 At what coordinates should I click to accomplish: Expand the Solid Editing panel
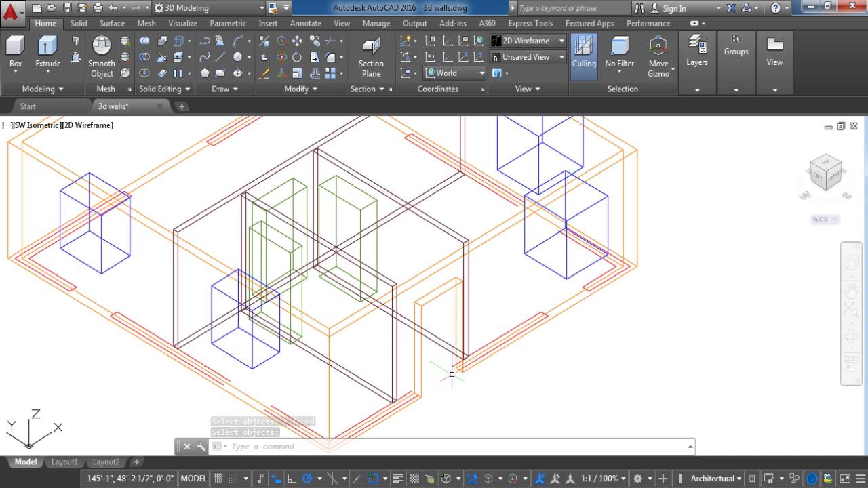click(x=165, y=89)
